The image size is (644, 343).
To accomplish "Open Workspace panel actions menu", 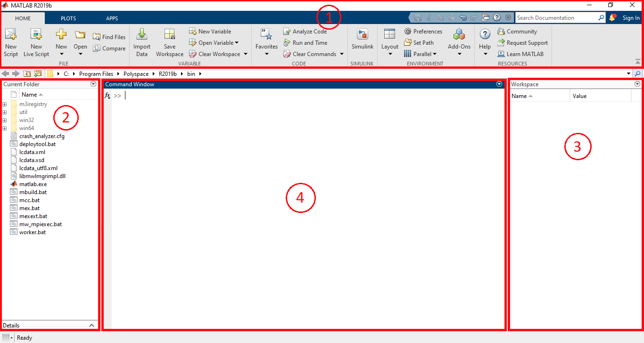I will 637,84.
